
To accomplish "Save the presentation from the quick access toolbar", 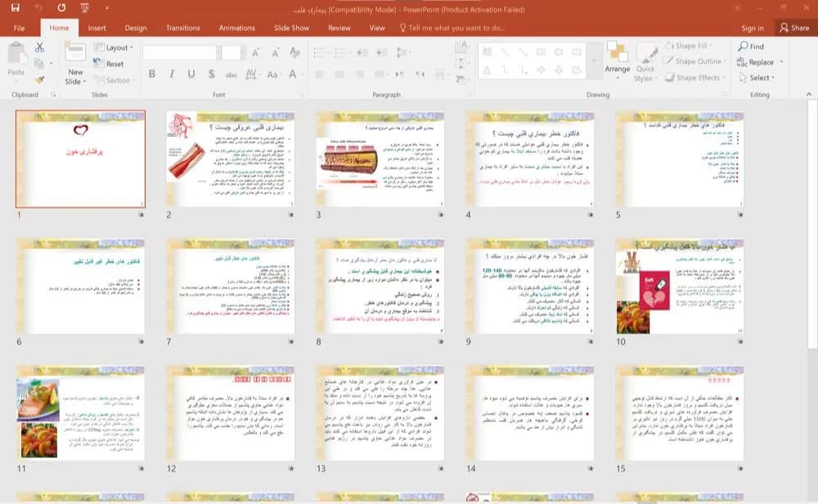I will pyautogui.click(x=15, y=8).
